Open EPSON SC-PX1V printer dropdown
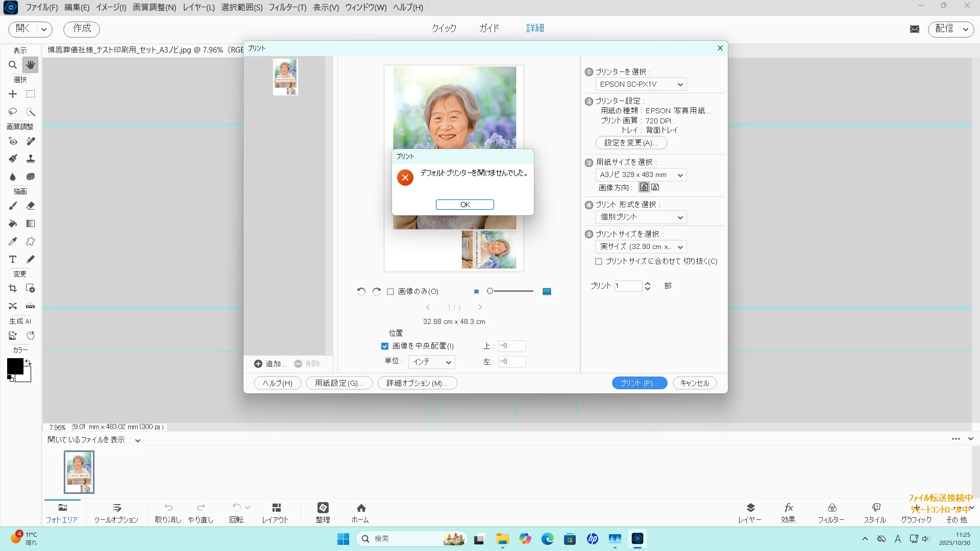The height and width of the screenshot is (551, 980). [641, 84]
